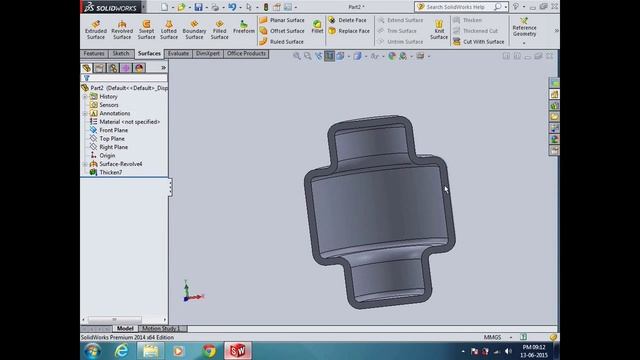This screenshot has height=360, width=640.
Task: Expand the CommandManager overflow chevron
Action: click(556, 31)
